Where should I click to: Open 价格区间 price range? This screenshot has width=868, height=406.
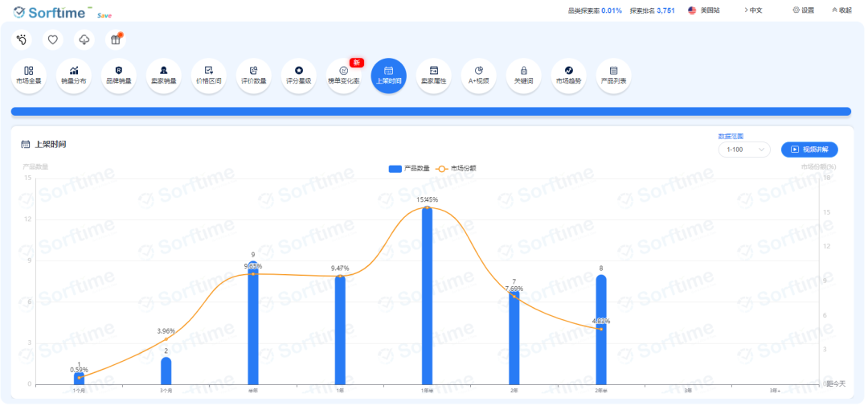[209, 76]
